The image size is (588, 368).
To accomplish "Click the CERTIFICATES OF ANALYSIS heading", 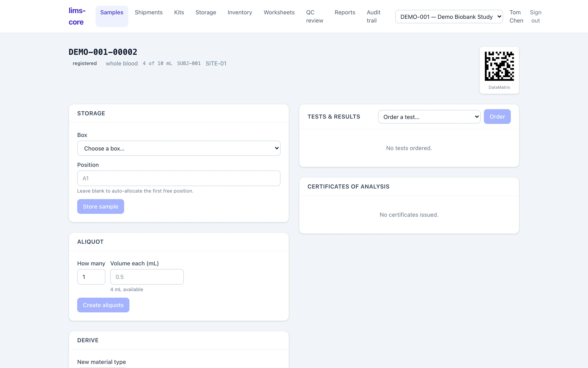I will tap(349, 186).
